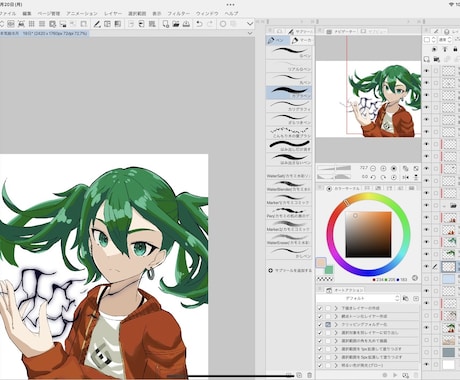The image size is (460, 380).
Task: Flip the canvas horizontally in the Navigator
Action: (406, 177)
